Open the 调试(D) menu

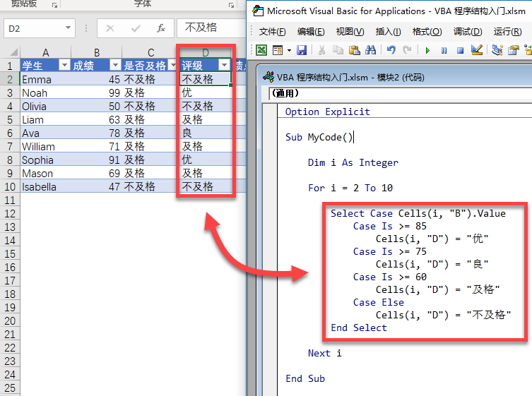click(467, 32)
